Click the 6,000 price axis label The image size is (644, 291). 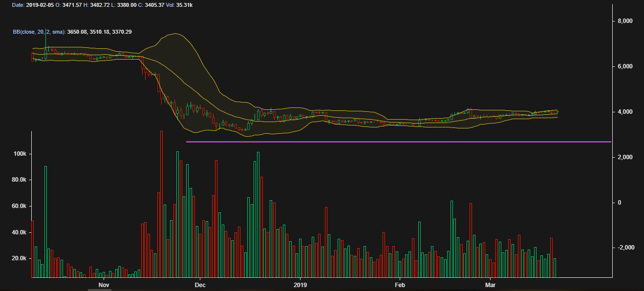[x=625, y=66]
